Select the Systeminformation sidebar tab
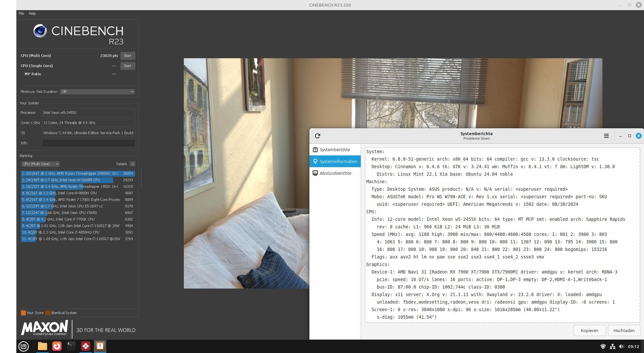The image size is (644, 353). [x=335, y=161]
